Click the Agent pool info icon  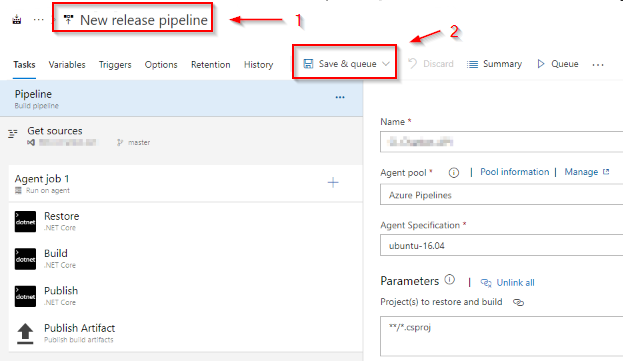(453, 173)
